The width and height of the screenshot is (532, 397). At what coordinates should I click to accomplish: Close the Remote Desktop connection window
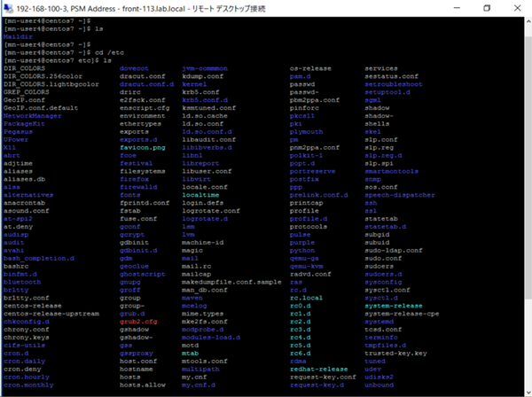[x=517, y=8]
